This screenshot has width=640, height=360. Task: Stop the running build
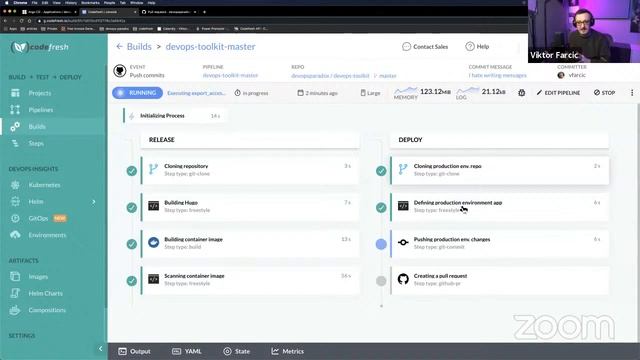point(604,93)
